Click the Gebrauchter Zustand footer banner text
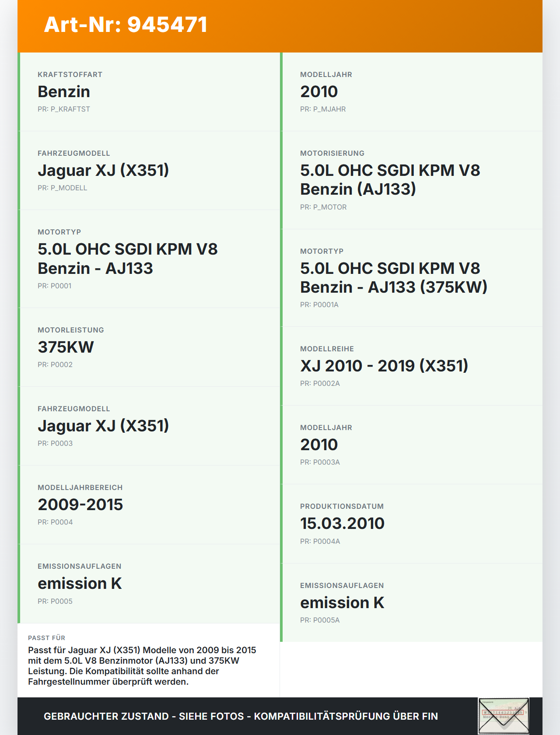This screenshot has height=735, width=560. pyautogui.click(x=241, y=716)
